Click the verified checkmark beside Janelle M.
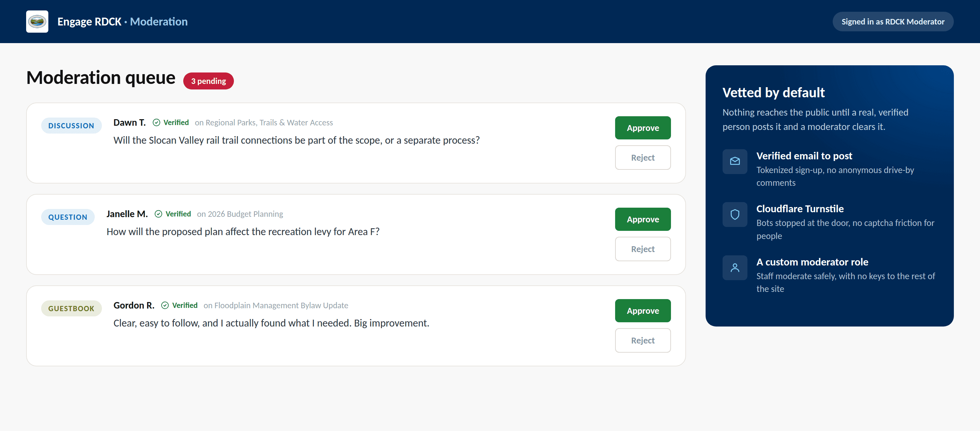980x431 pixels. click(158, 214)
